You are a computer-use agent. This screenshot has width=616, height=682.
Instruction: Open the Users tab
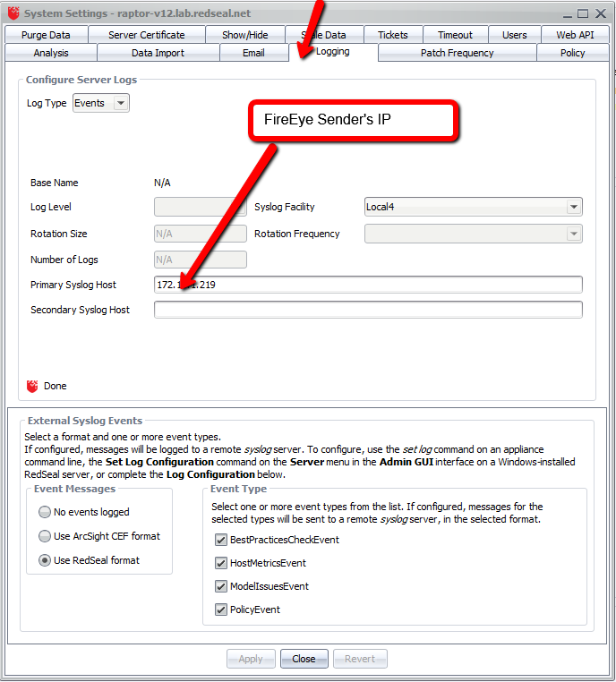pos(515,35)
